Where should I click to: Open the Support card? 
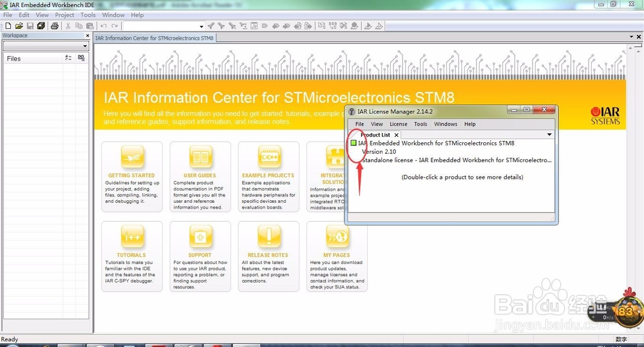200,256
